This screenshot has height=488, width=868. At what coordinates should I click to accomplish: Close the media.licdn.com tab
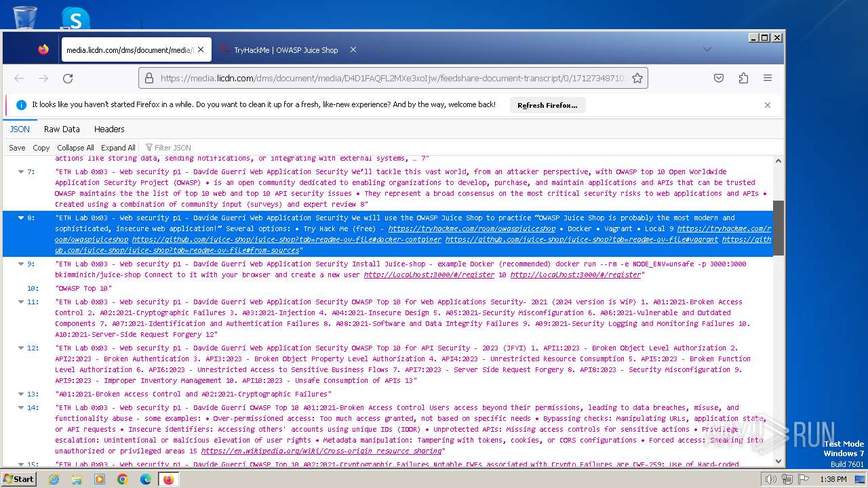(201, 49)
